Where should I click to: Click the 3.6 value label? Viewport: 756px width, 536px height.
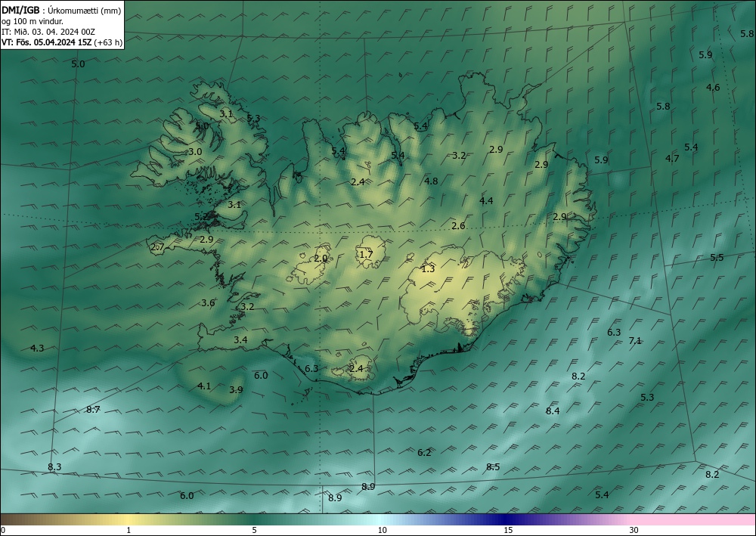[x=209, y=302]
